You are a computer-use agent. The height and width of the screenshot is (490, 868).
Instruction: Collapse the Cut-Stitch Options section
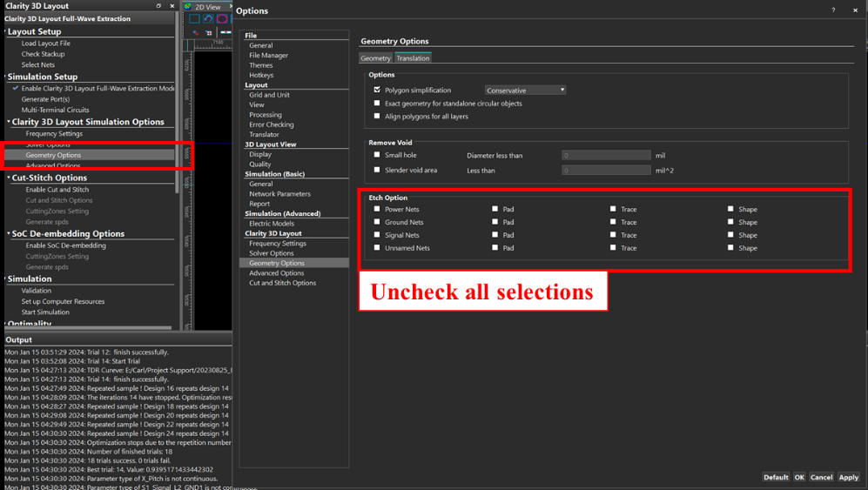point(9,178)
